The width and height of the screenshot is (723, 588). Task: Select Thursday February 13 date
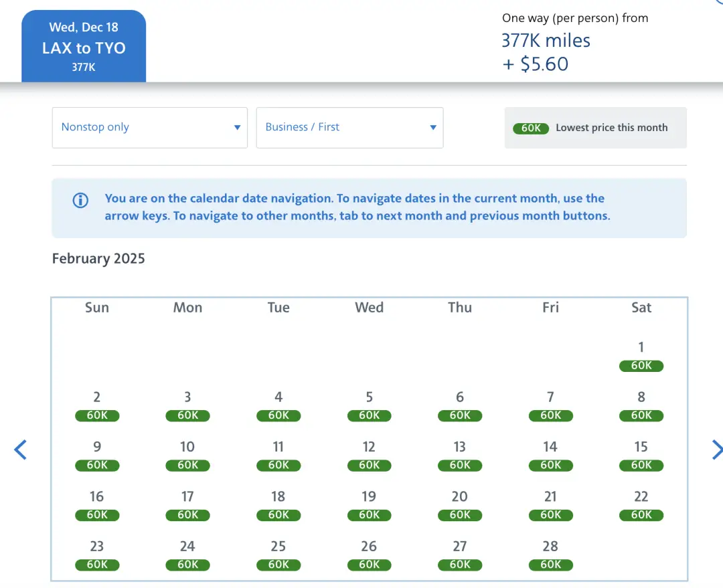tap(460, 455)
